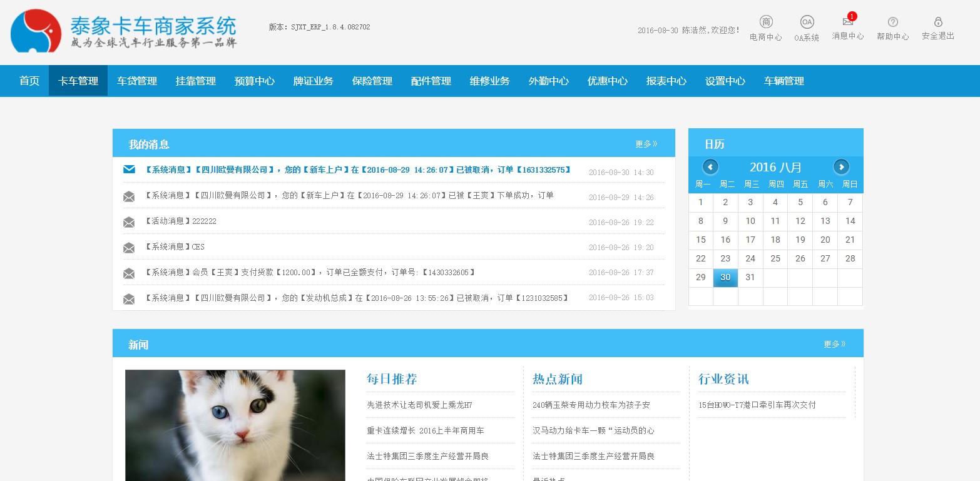980x481 pixels.
Task: Open 预算中心 menu
Action: (255, 81)
